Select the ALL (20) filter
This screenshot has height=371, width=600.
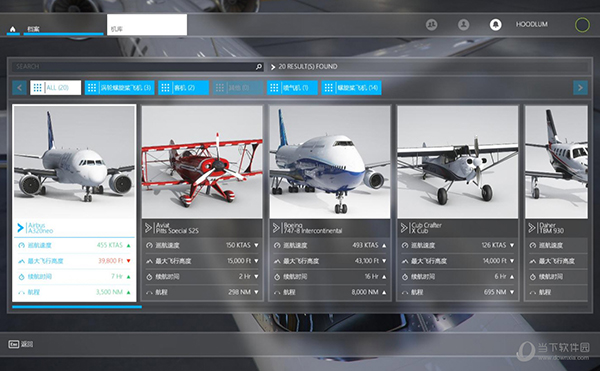click(x=55, y=88)
